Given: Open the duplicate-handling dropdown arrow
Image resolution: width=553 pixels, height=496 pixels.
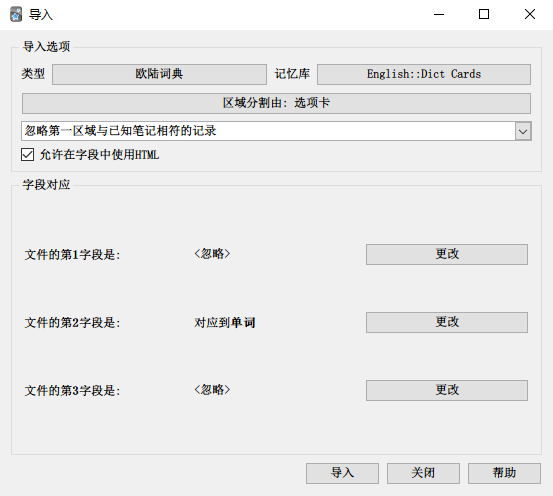Looking at the screenshot, I should 523,131.
